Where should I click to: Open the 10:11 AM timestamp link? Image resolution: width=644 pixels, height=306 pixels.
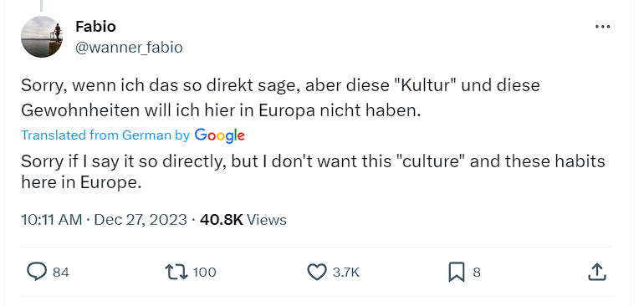click(x=51, y=220)
